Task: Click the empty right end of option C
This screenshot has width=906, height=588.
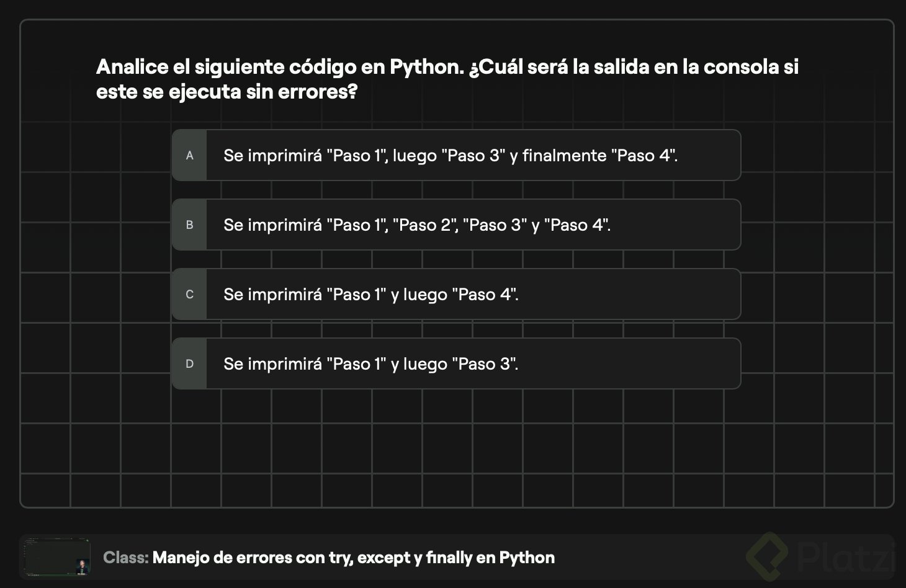Action: pos(652,295)
